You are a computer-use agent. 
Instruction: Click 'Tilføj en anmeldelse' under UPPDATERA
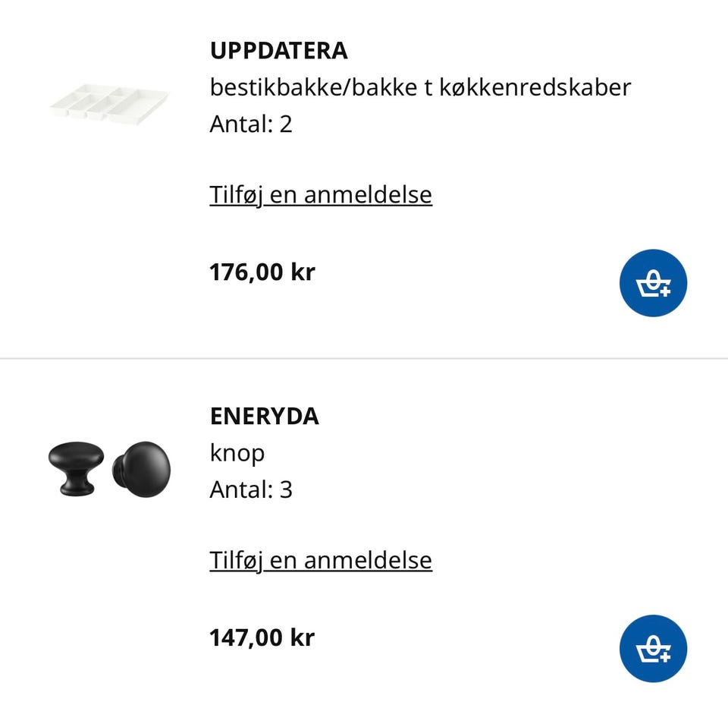click(x=321, y=195)
